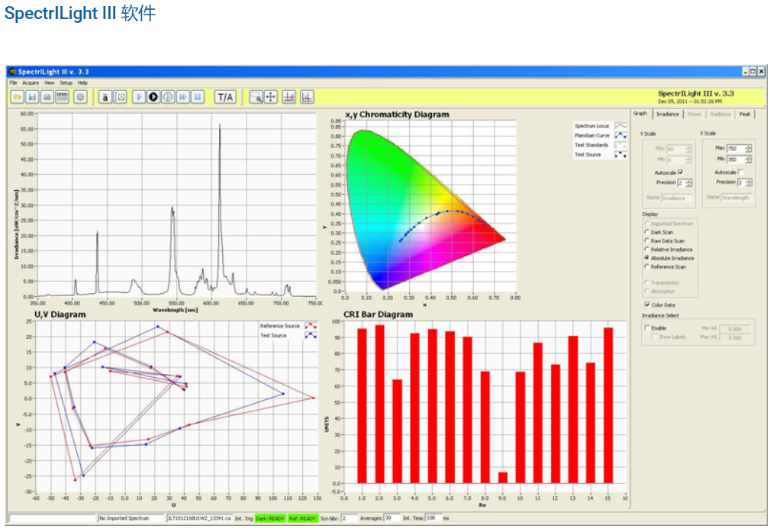
Task: Click the 'Dark: READY' status indicator
Action: [270, 518]
